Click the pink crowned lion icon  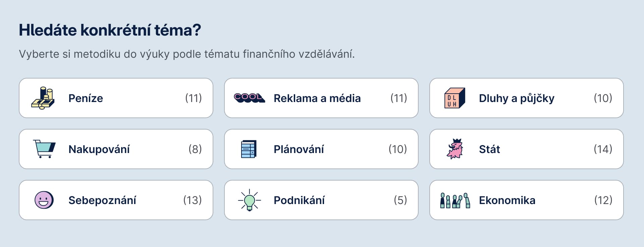(x=455, y=149)
